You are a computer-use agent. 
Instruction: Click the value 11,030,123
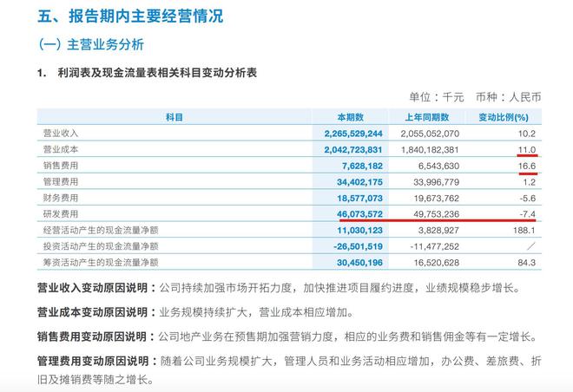pyautogui.click(x=359, y=231)
